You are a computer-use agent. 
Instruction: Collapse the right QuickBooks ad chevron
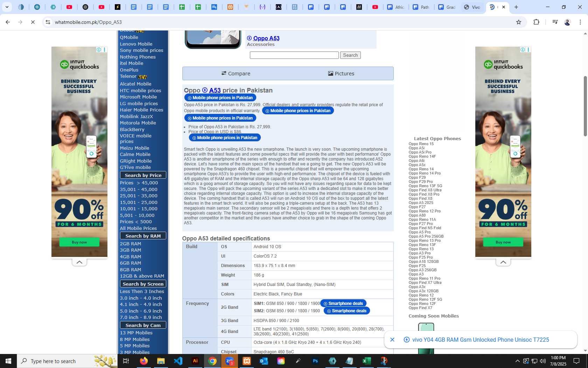(503, 262)
